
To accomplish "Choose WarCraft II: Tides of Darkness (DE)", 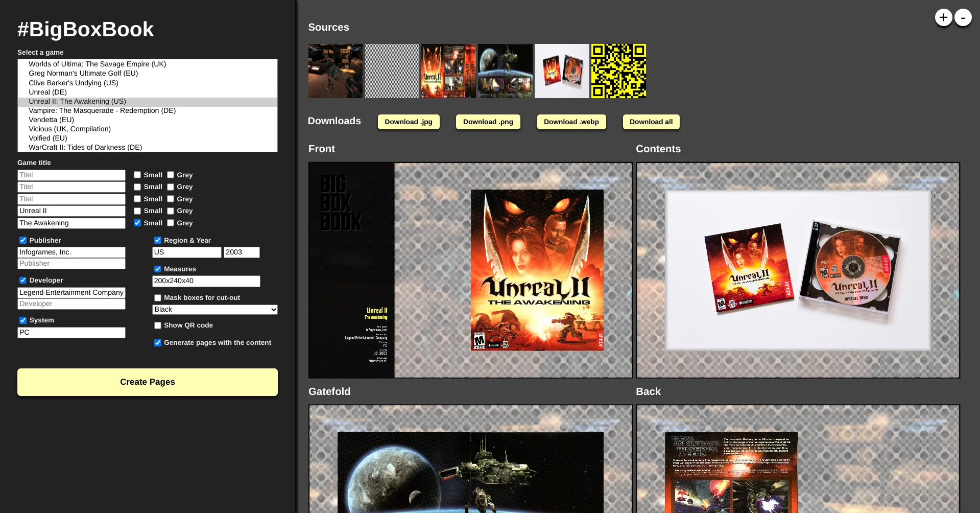I will coord(85,147).
